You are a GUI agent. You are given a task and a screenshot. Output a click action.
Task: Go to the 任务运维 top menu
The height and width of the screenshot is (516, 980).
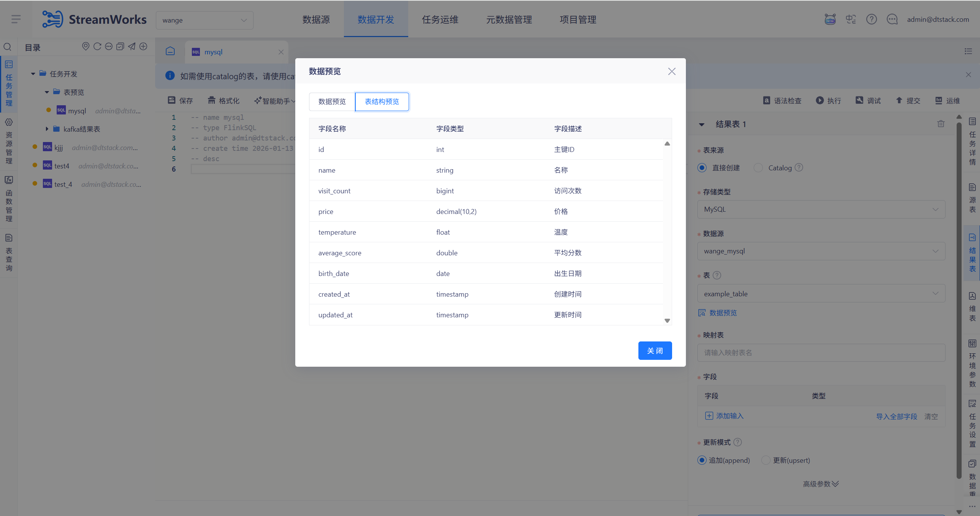[440, 20]
